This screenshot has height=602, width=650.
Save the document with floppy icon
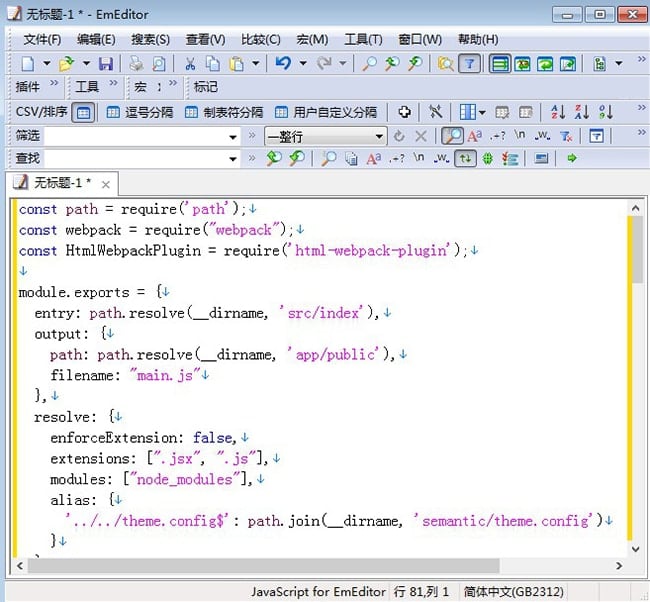pos(106,64)
